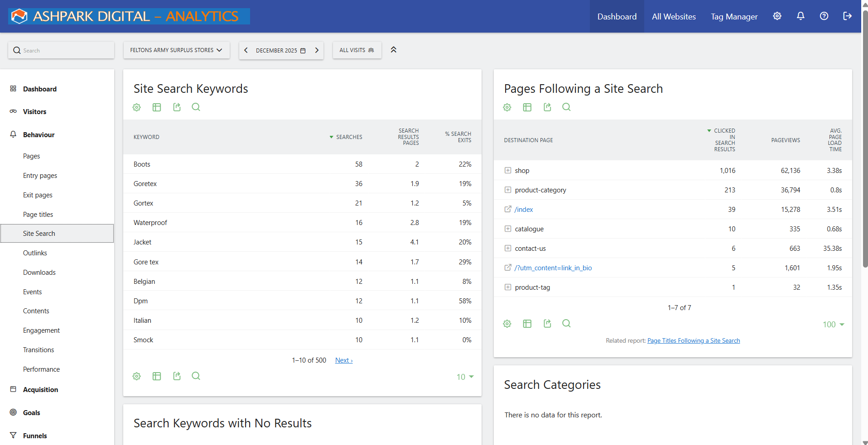This screenshot has width=868, height=445.
Task: Open the Page Titles Following a Site Search report
Action: click(693, 340)
